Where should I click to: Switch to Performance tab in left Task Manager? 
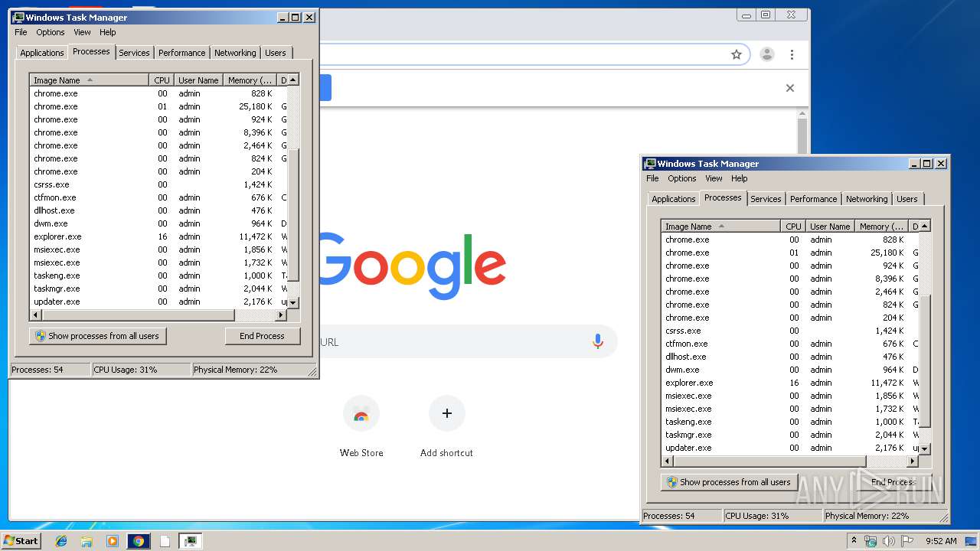click(182, 53)
